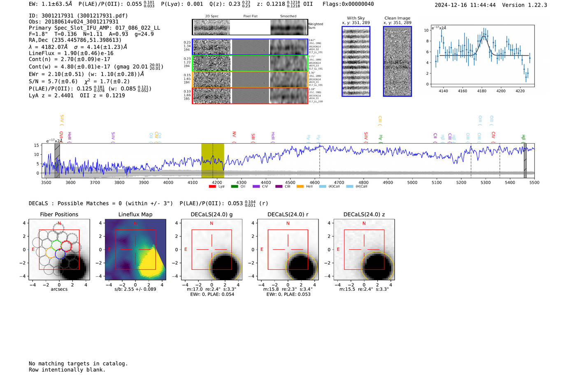Click the CIV purple legend swatch
Screen dimensions: 576x392
pos(256,187)
